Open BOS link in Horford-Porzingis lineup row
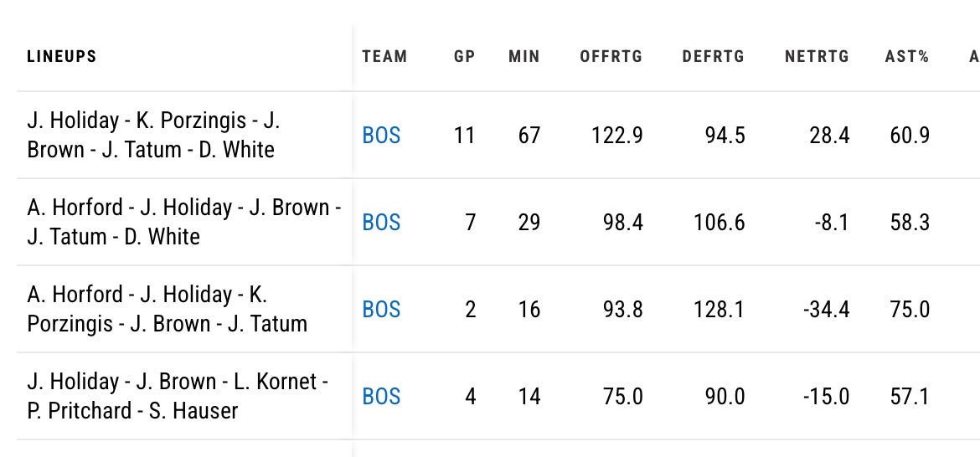 point(381,309)
